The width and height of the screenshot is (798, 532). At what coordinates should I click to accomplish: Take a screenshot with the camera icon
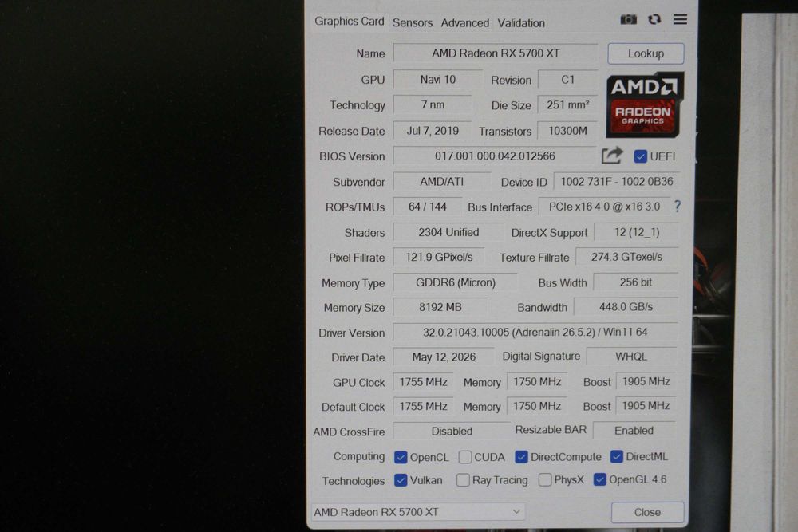pos(629,19)
